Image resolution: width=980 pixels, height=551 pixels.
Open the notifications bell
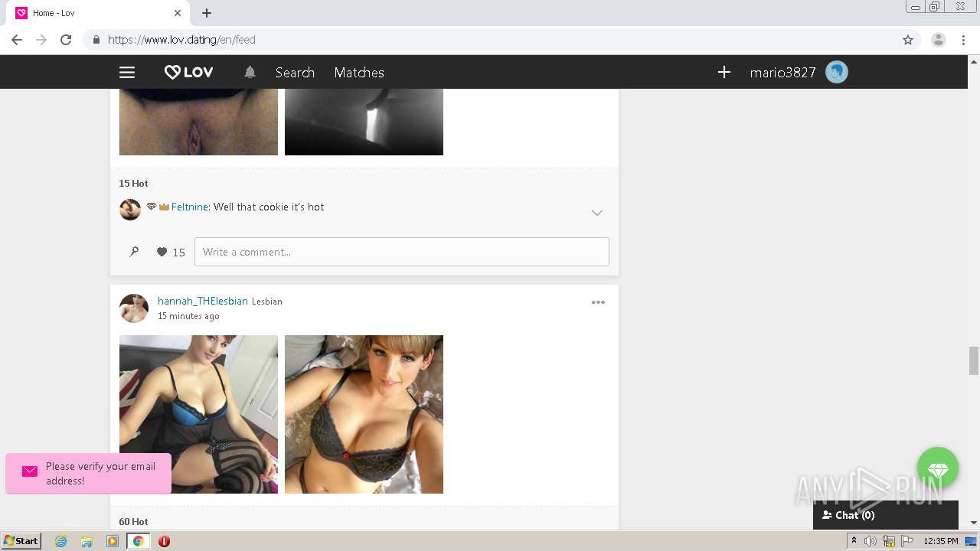coord(250,72)
